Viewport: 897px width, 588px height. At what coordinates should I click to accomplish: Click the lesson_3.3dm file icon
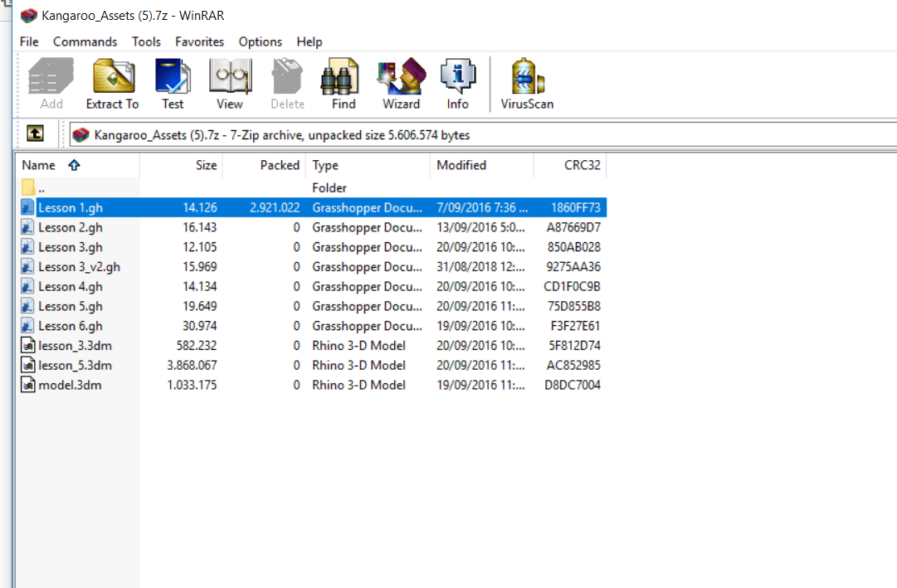click(x=27, y=346)
